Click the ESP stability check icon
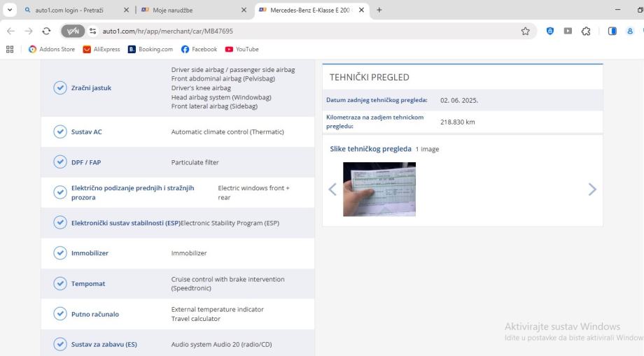This screenshot has height=356, width=644. pos(60,222)
